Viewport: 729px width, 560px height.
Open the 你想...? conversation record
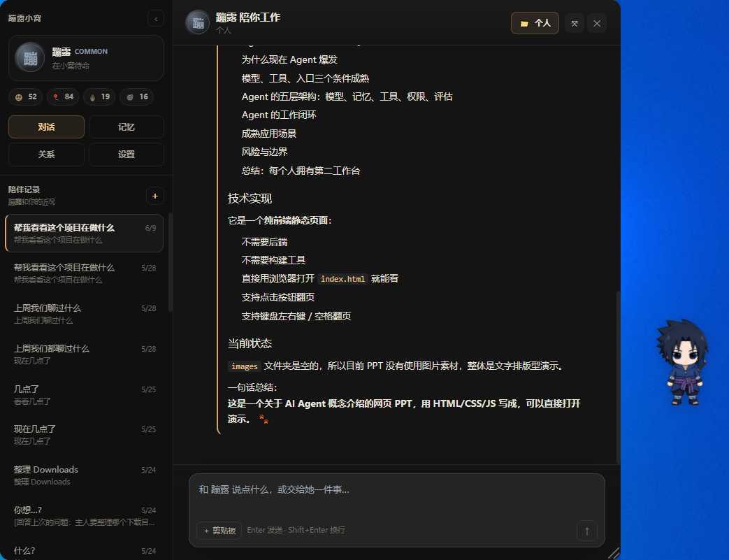[84, 516]
